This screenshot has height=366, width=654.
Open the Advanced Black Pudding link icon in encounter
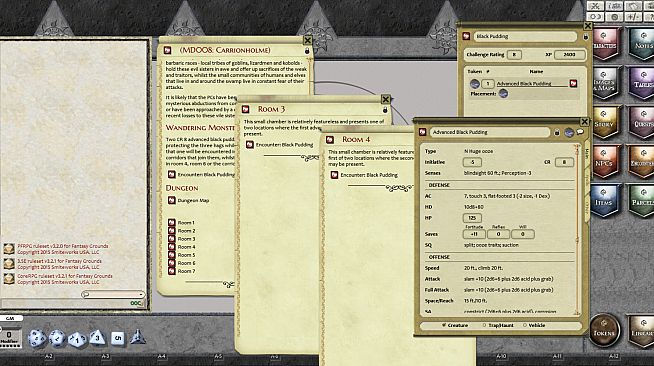tap(574, 83)
